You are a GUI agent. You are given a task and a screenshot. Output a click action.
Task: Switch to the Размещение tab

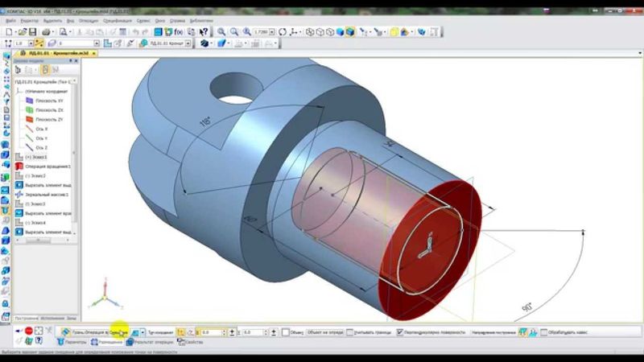click(x=106, y=341)
